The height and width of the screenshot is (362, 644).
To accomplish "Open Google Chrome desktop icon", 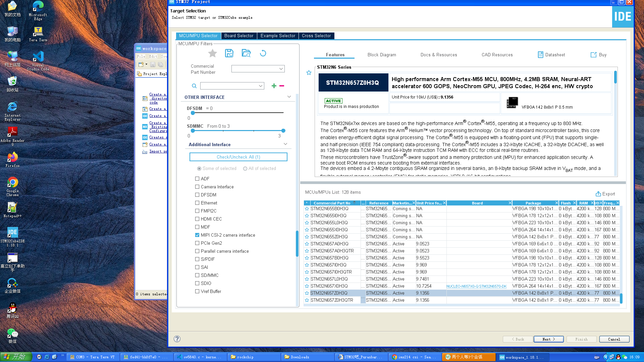I will coord(12,186).
